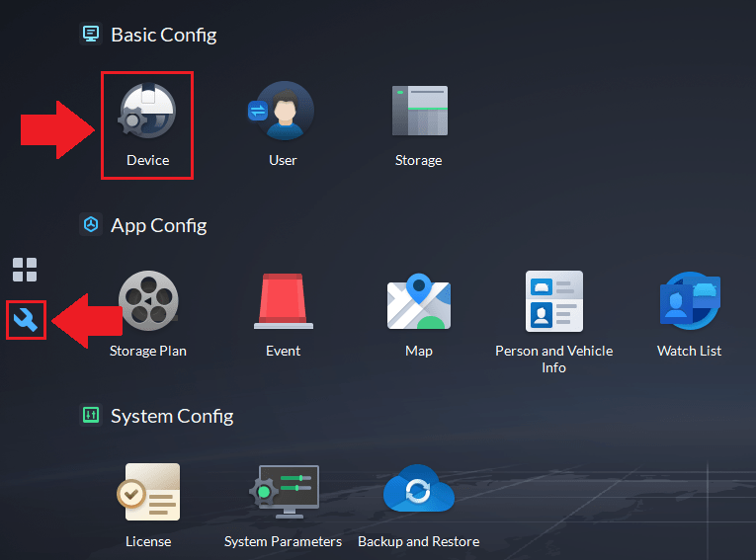Click the Person and Vehicle Info icon
The height and width of the screenshot is (560, 756).
point(553,300)
